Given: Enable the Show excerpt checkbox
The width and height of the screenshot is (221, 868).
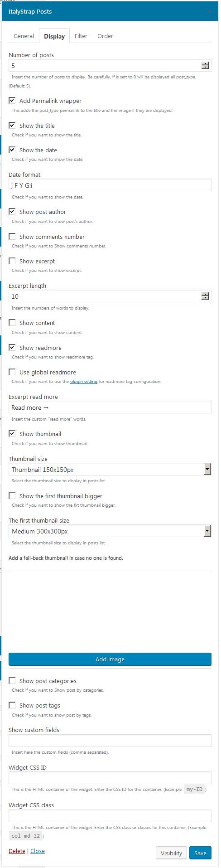Looking at the screenshot, I should (x=12, y=261).
